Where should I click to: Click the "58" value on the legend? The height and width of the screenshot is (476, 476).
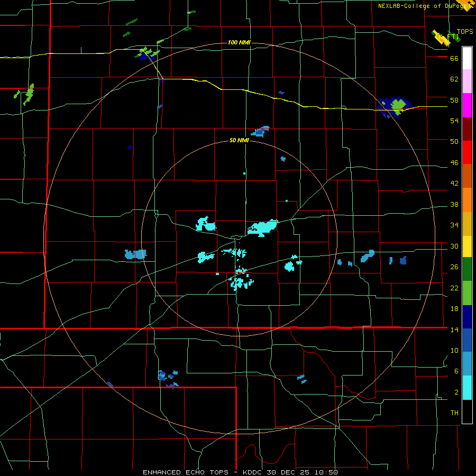[454, 100]
